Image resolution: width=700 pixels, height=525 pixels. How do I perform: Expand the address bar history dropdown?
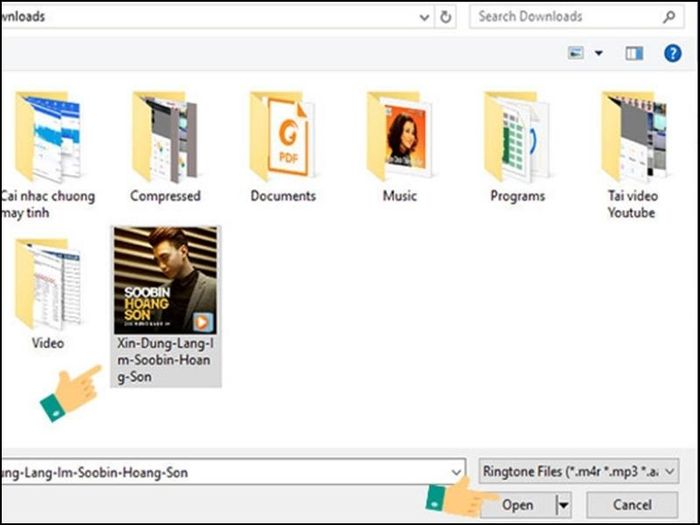pos(425,17)
